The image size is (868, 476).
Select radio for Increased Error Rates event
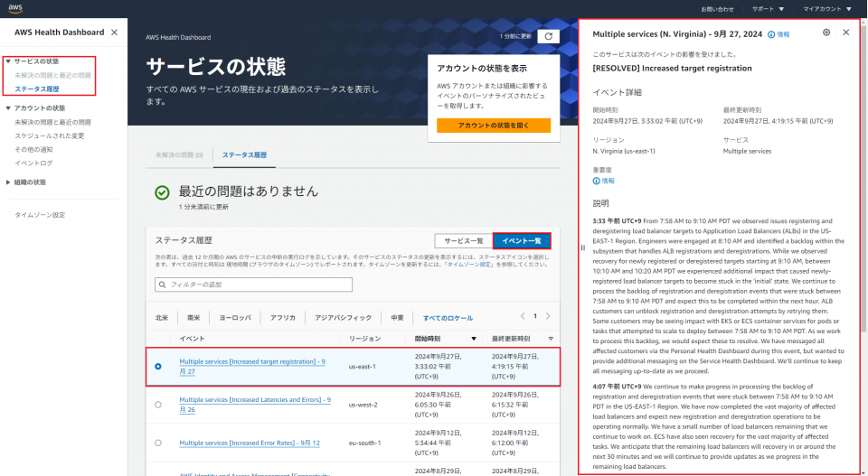click(158, 443)
